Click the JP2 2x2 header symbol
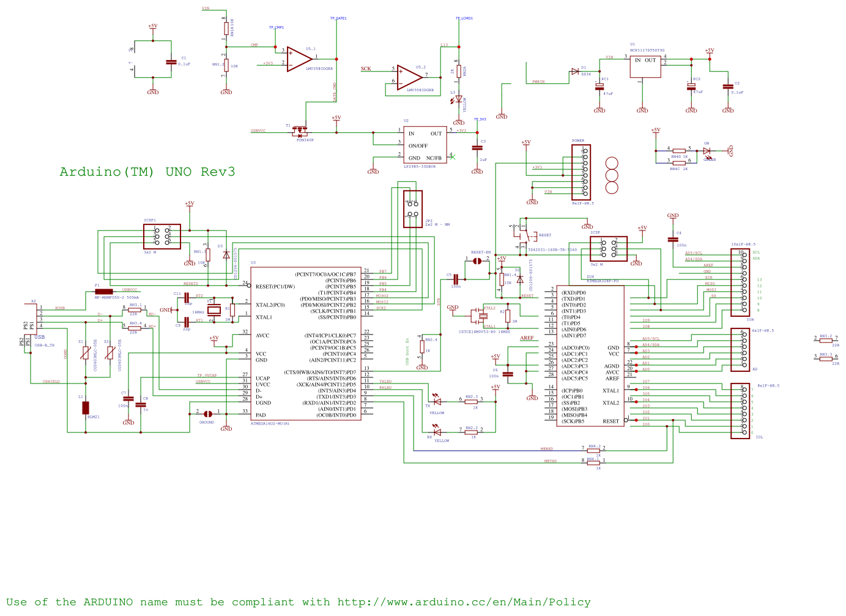This screenshot has height=616, width=846. coord(413,209)
